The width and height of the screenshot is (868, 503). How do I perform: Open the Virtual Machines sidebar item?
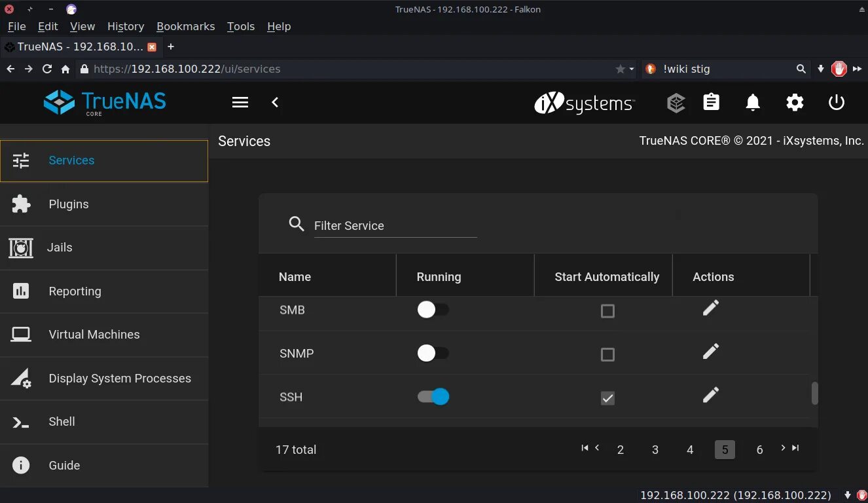click(x=94, y=335)
